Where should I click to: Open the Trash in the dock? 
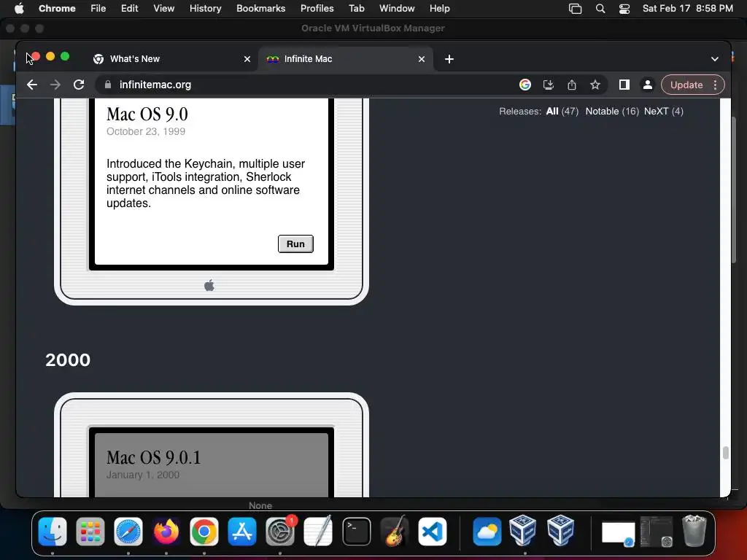pos(694,531)
